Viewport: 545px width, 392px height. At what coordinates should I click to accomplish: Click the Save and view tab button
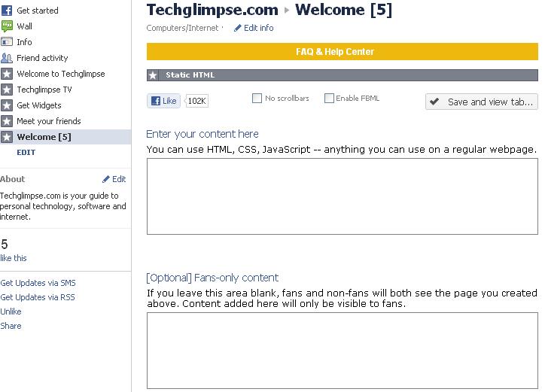coord(482,102)
